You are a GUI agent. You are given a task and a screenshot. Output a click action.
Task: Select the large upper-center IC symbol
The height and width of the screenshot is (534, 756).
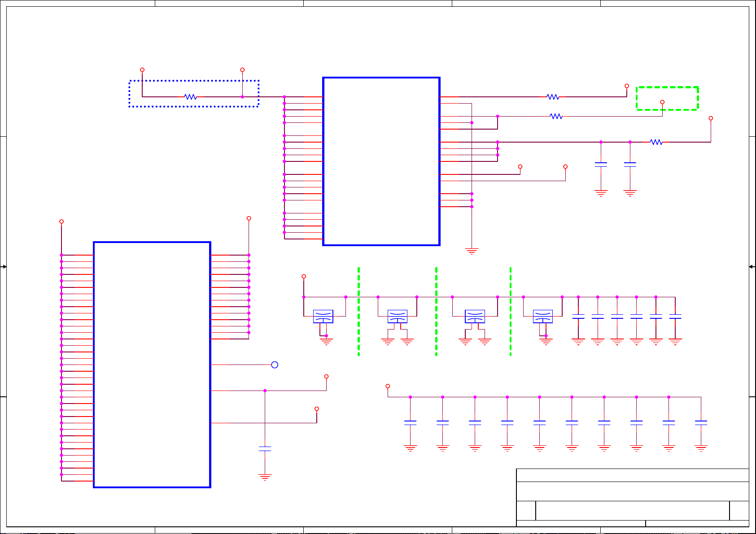(381, 161)
